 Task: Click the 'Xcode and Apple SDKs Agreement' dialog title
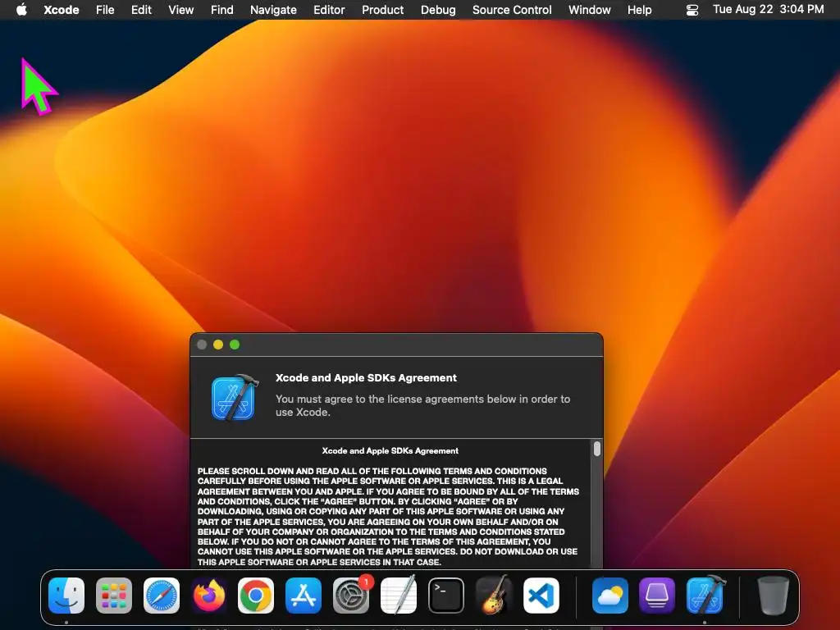pos(366,377)
